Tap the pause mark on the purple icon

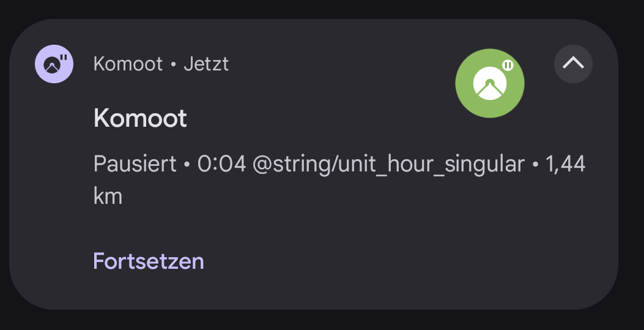click(x=64, y=57)
